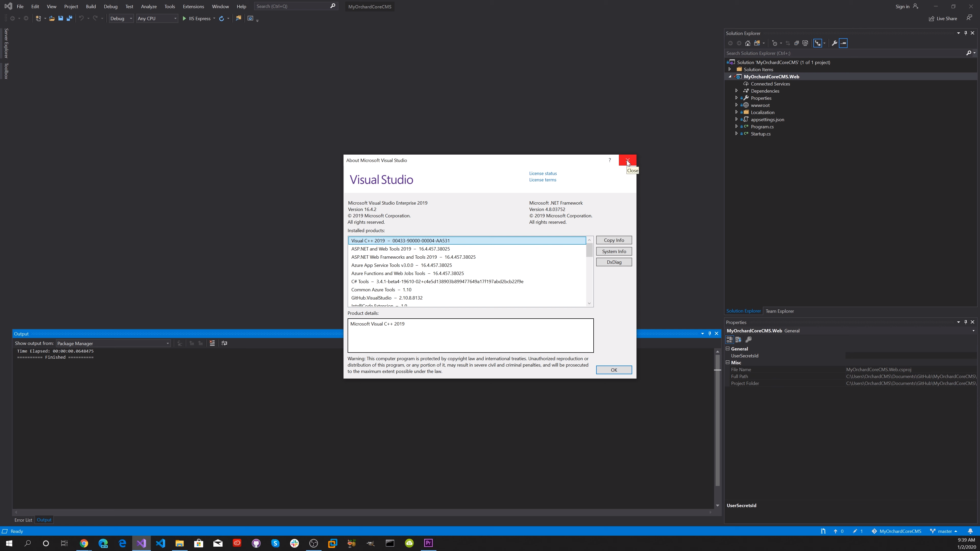Screen dimensions: 980x551
Task: Open the Analyze menu
Action: pyautogui.click(x=149, y=6)
